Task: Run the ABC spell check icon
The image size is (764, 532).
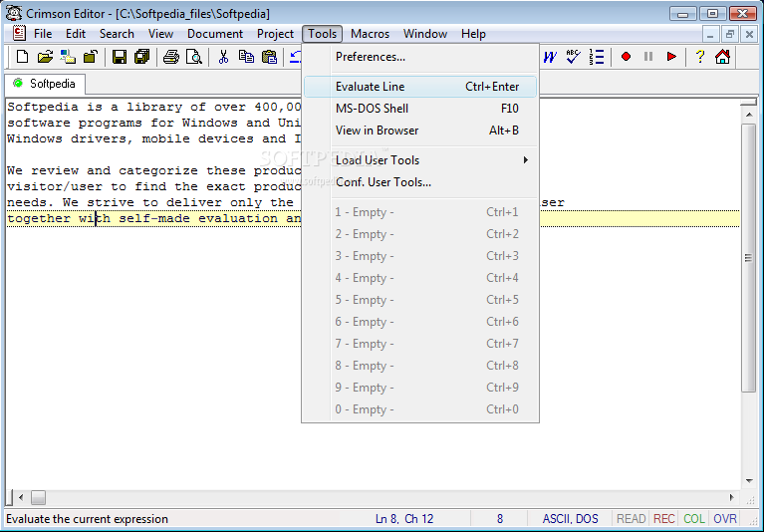Action: (573, 57)
